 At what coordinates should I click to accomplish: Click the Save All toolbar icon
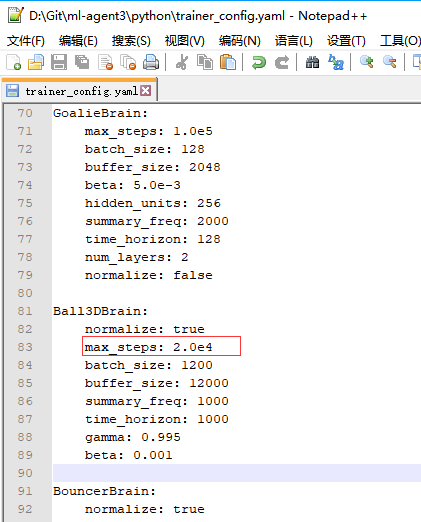[x=82, y=62]
